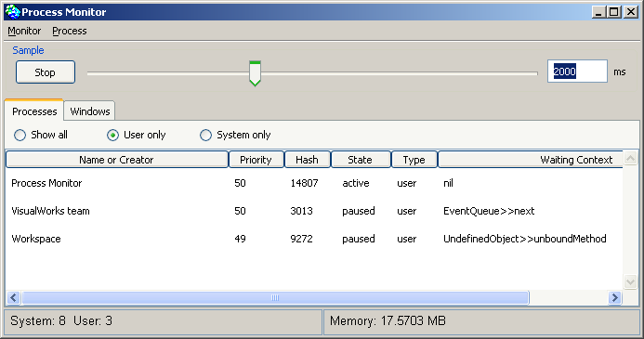Select the Workspace process row
Screen dimensions: 644x339
314,239
